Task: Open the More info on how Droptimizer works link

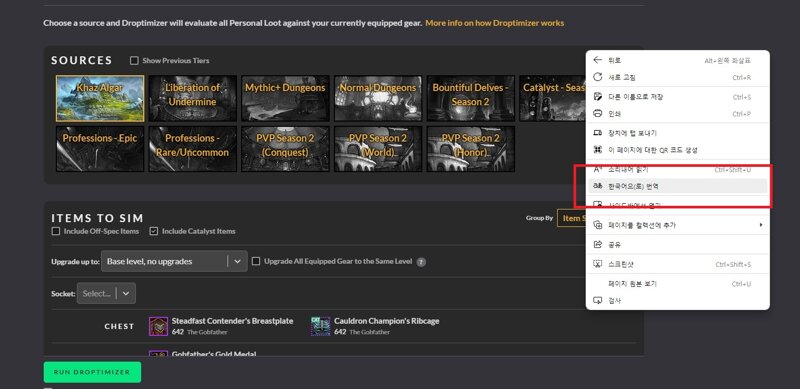Action: coord(495,23)
